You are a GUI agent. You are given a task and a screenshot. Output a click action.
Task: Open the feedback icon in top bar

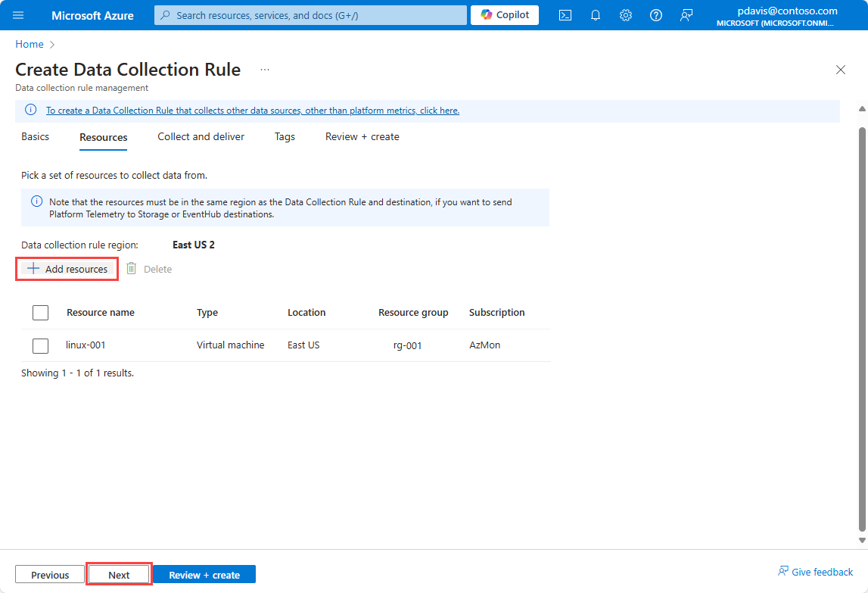click(686, 15)
